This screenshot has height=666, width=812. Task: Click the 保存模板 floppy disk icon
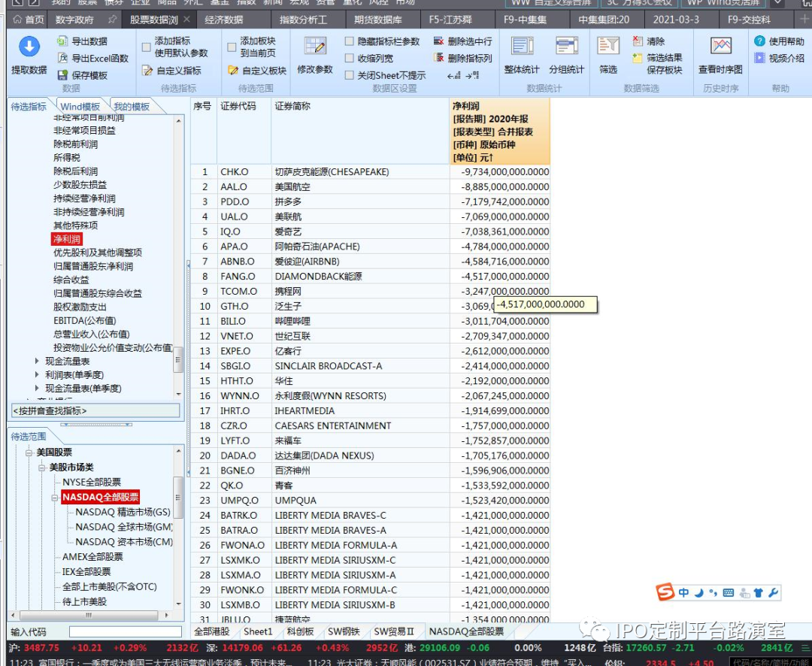[x=62, y=75]
